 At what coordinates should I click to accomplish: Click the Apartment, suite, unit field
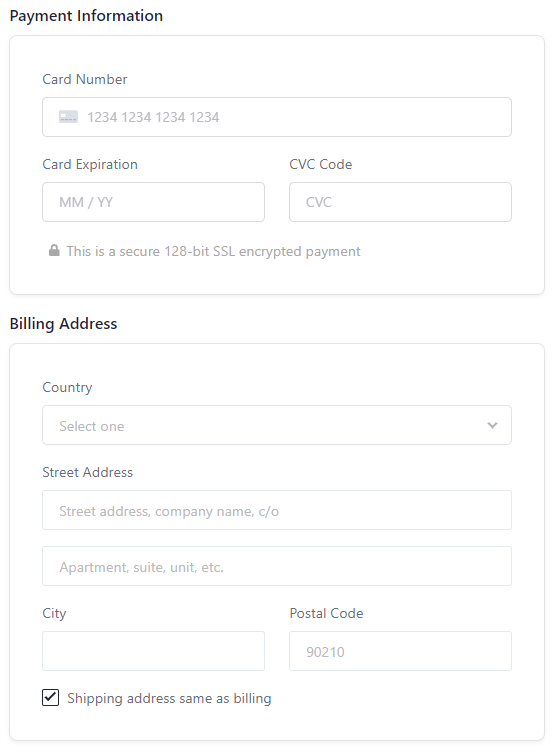coord(277,566)
